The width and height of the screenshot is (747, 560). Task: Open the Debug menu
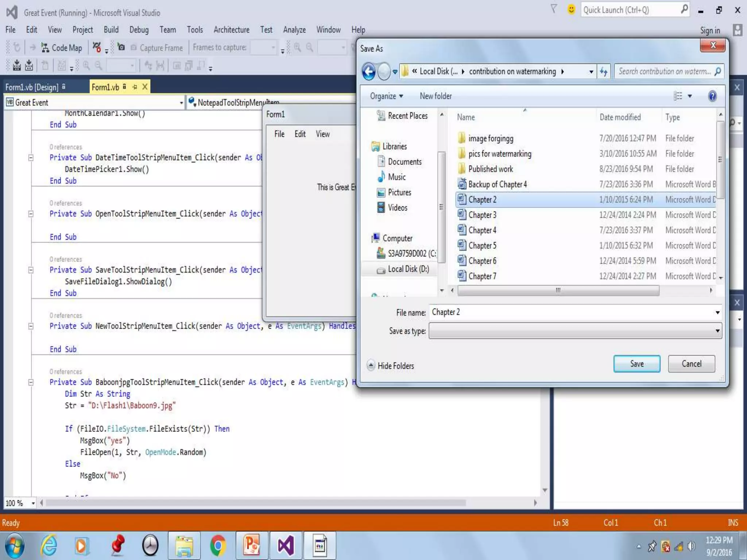[139, 30]
